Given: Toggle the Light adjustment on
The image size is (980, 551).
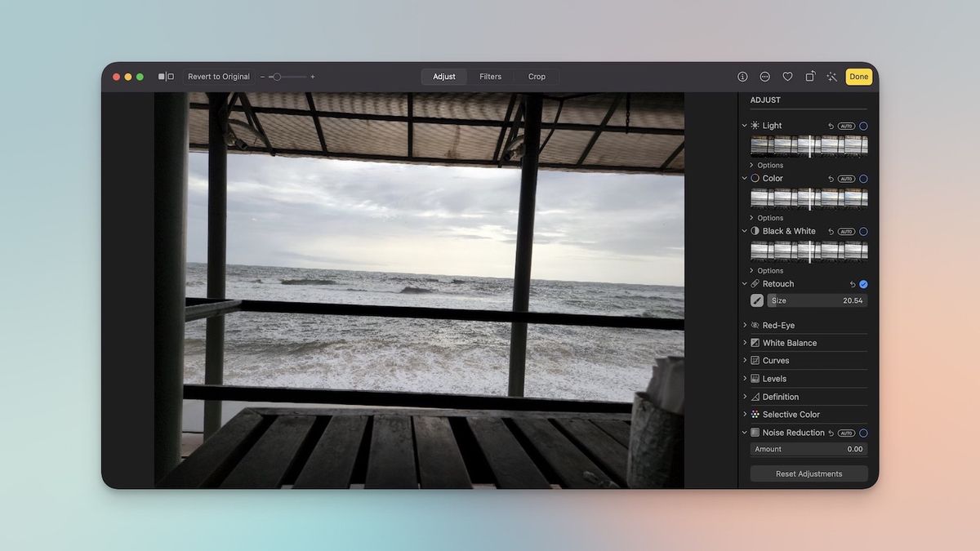Looking at the screenshot, I should (863, 126).
